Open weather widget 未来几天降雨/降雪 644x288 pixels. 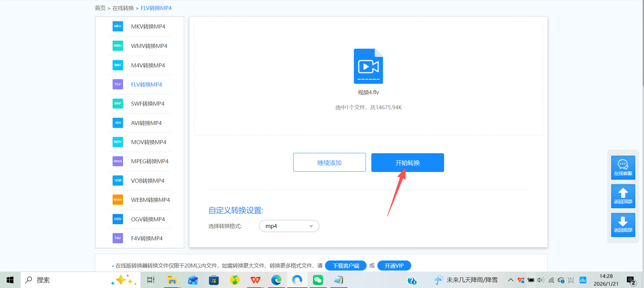click(x=466, y=280)
